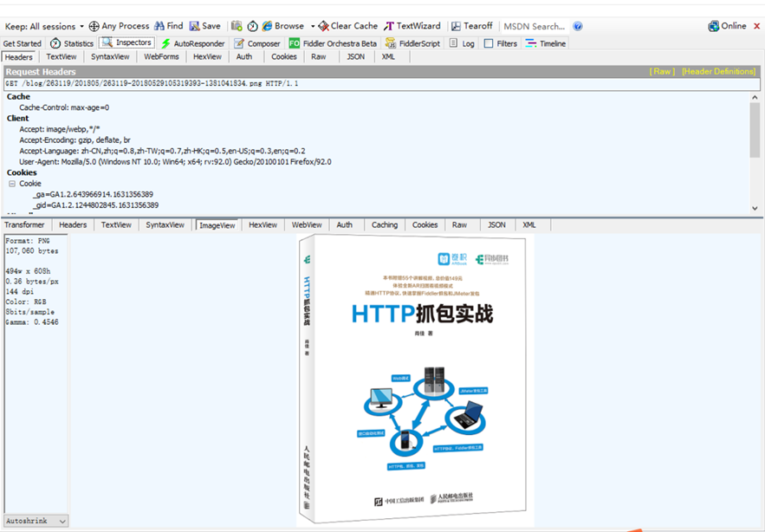Open the response Transformer tab
Screen dimensions: 765x532
point(24,225)
